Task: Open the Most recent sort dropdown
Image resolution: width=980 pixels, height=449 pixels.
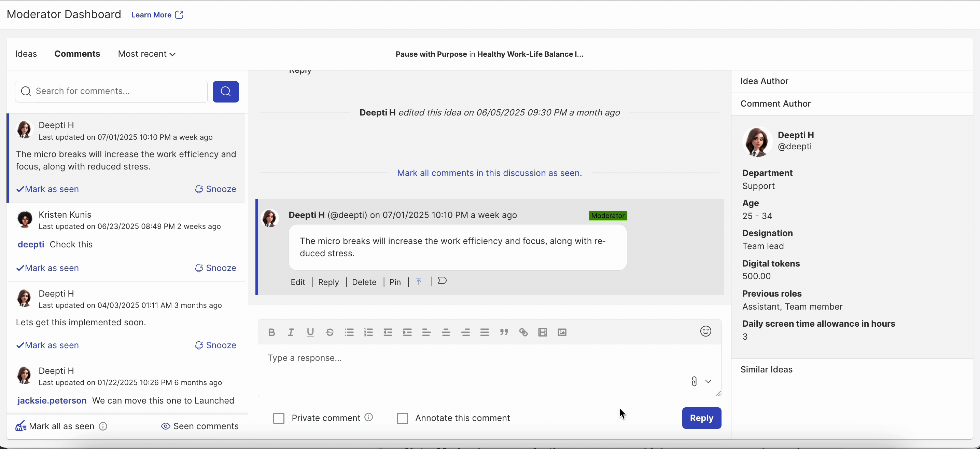Action: (146, 54)
